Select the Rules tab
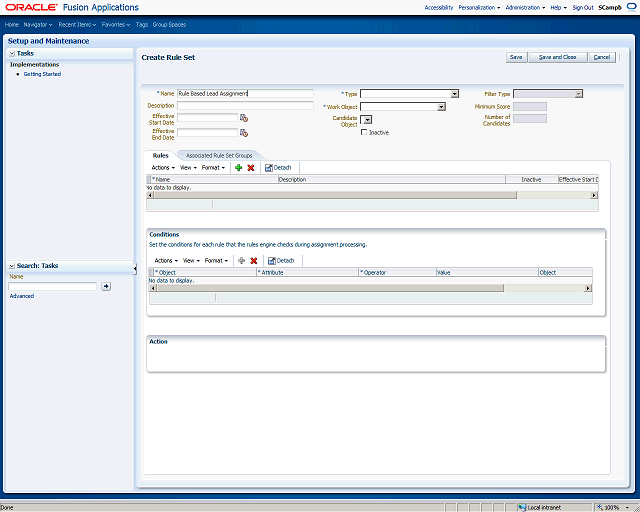640x512 pixels. (160, 156)
